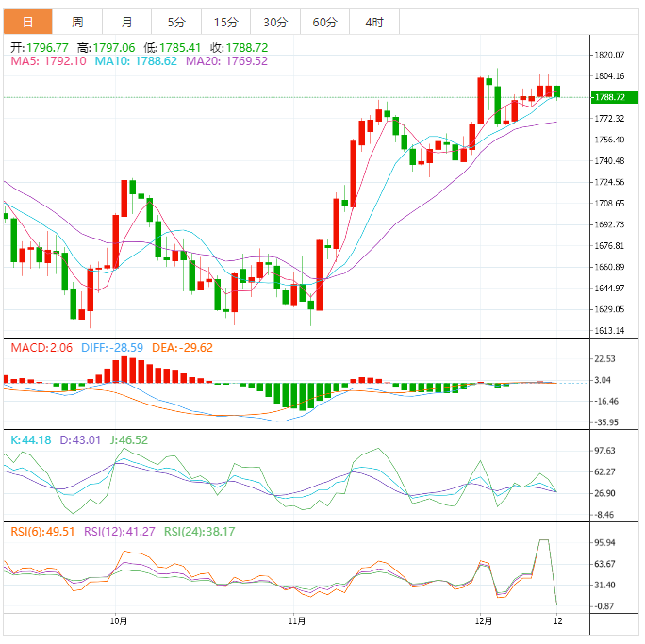This screenshot has width=645, height=644.
Task: Click the 12月 date axis label
Action: pyautogui.click(x=484, y=621)
